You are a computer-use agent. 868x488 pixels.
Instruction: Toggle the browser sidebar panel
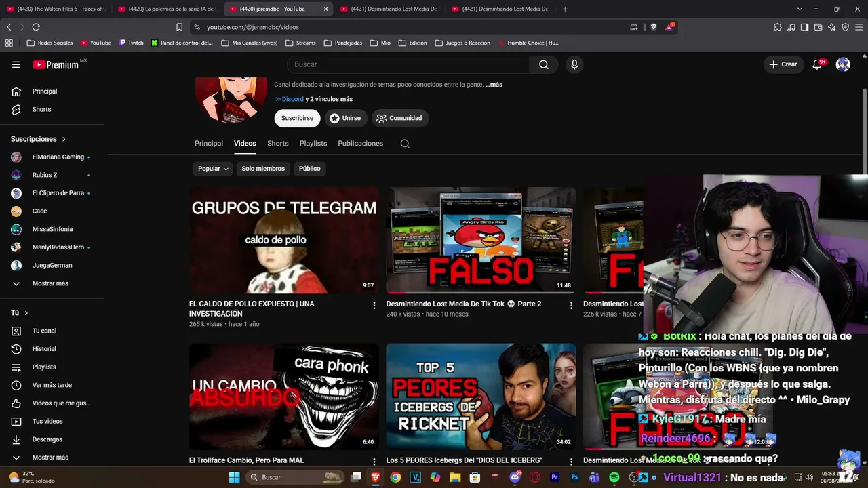[805, 27]
